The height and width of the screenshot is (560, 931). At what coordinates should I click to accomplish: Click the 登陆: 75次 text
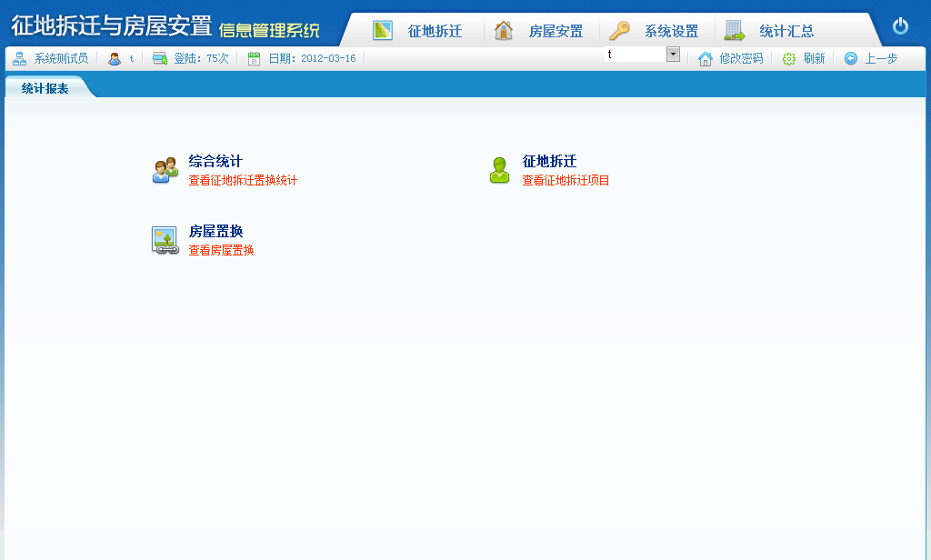tap(201, 58)
